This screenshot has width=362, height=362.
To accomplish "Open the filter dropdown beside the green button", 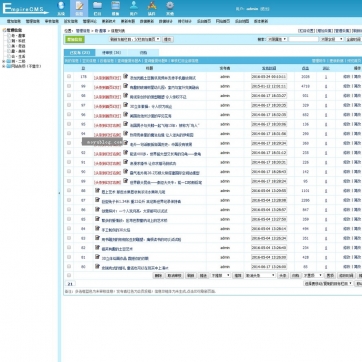I will pos(135,39).
